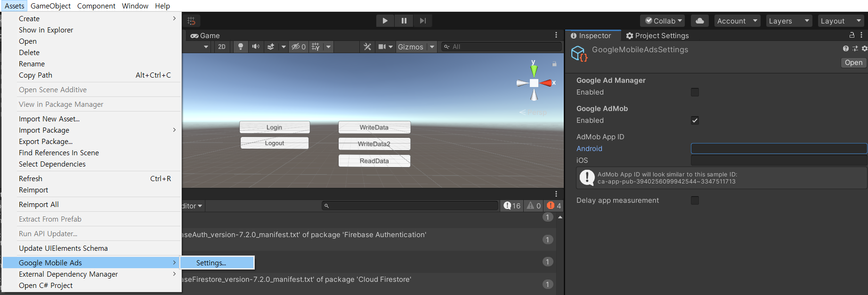
Task: Click the Step forward button
Action: (x=423, y=21)
